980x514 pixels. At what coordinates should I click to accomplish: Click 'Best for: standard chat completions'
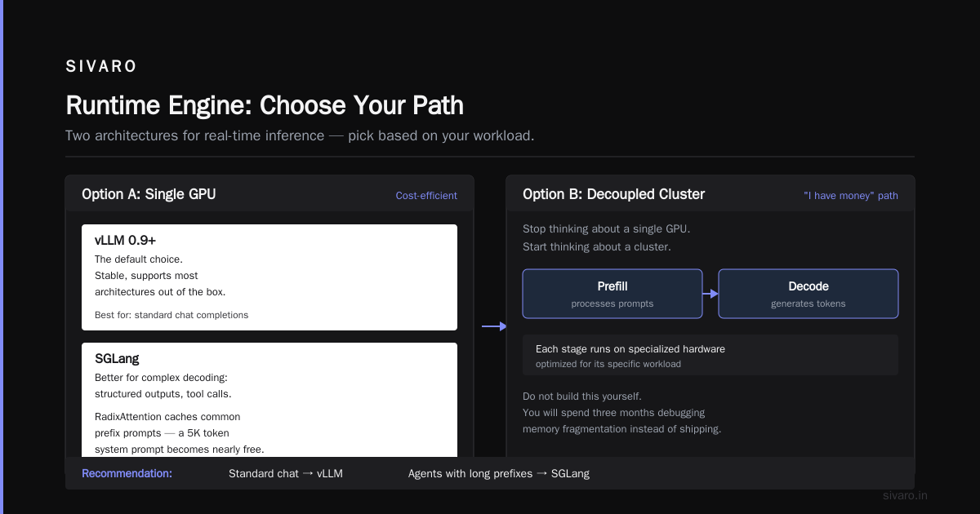[171, 315]
